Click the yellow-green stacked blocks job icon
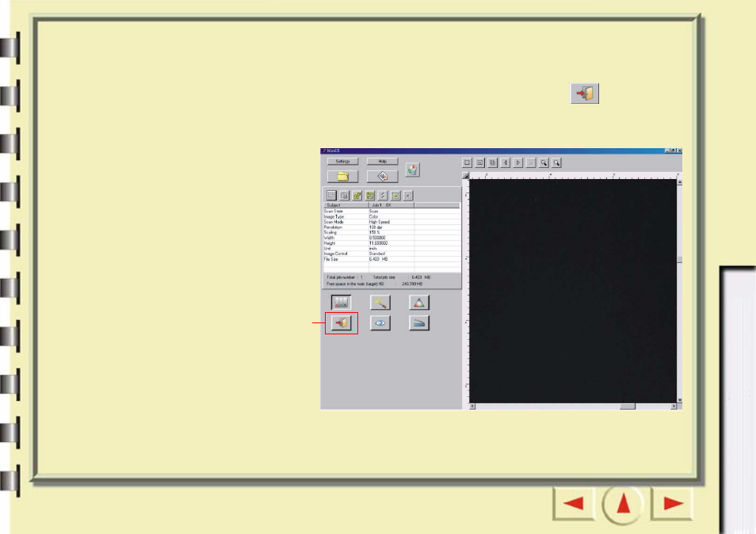Image resolution: width=756 pixels, height=534 pixels. coord(357,195)
